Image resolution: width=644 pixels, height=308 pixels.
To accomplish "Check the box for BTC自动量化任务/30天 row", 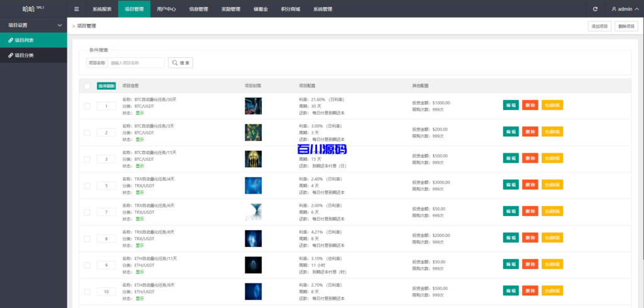I will 87,106.
